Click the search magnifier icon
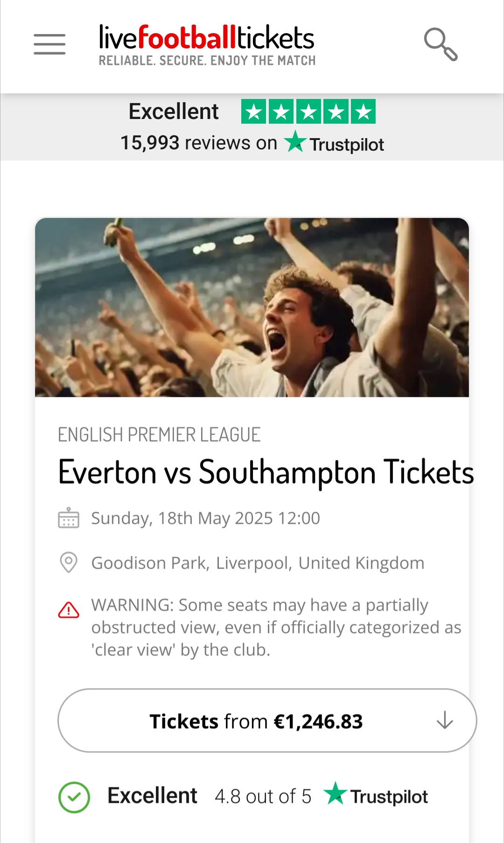 click(x=440, y=44)
